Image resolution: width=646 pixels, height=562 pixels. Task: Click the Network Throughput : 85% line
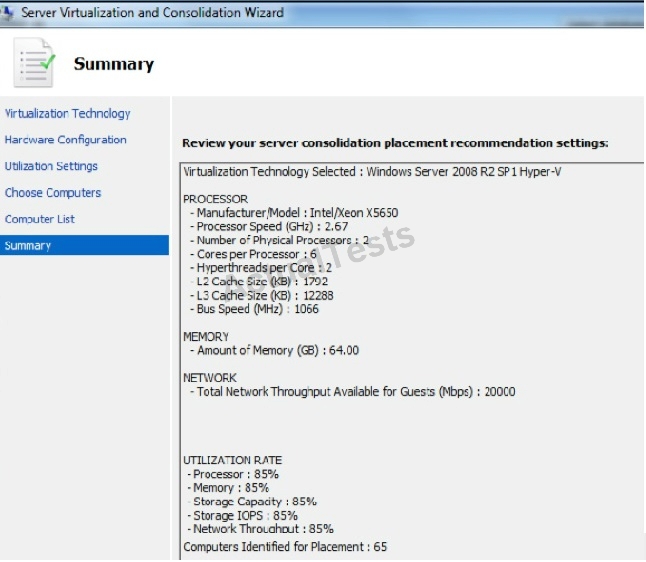[260, 529]
